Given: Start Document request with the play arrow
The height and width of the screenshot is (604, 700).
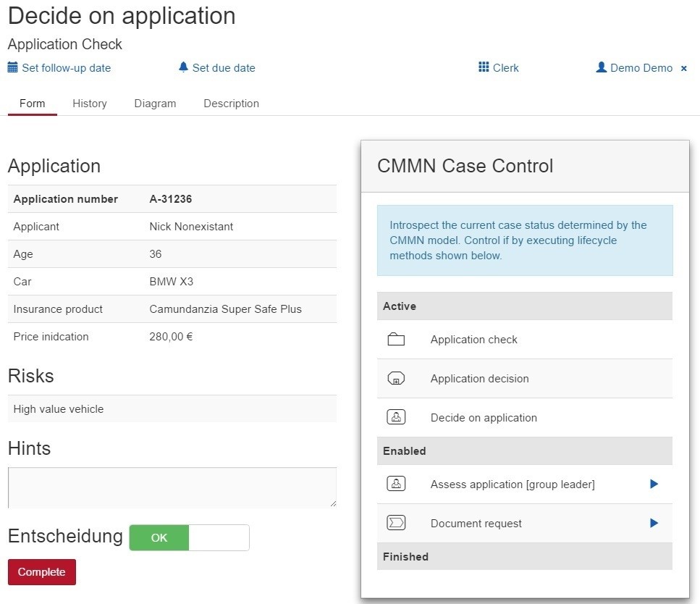Looking at the screenshot, I should (x=654, y=523).
